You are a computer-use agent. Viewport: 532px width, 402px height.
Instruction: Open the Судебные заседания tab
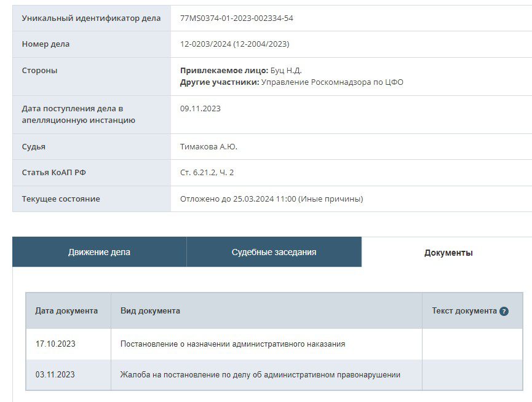[x=274, y=252]
